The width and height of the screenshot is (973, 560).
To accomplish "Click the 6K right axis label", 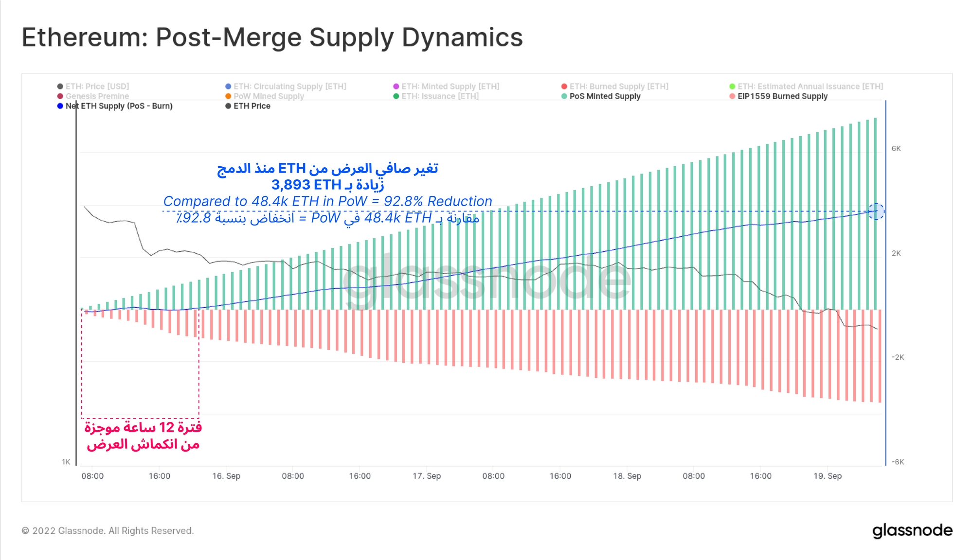I will 896,149.
